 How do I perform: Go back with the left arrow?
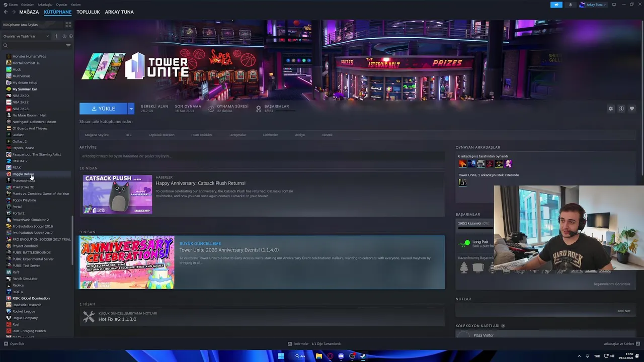pos(6,12)
